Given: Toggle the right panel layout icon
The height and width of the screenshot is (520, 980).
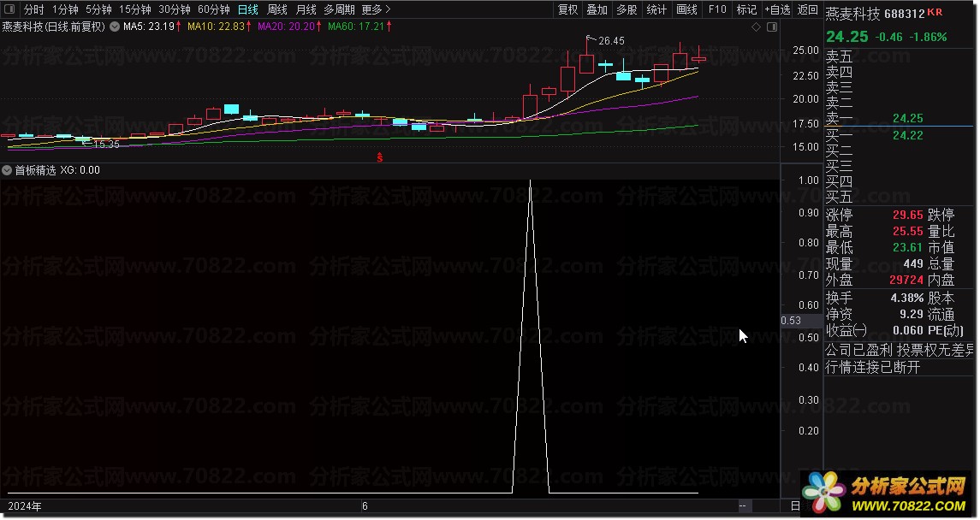Looking at the screenshot, I should tap(772, 27).
